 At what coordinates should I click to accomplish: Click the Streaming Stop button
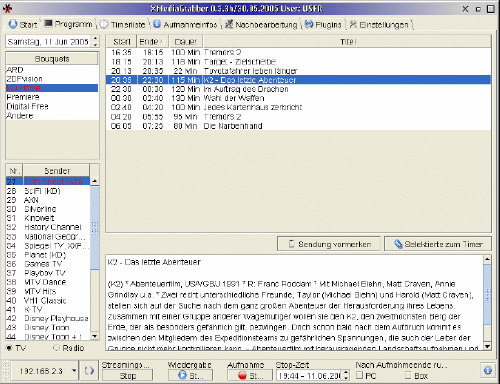pos(127,376)
